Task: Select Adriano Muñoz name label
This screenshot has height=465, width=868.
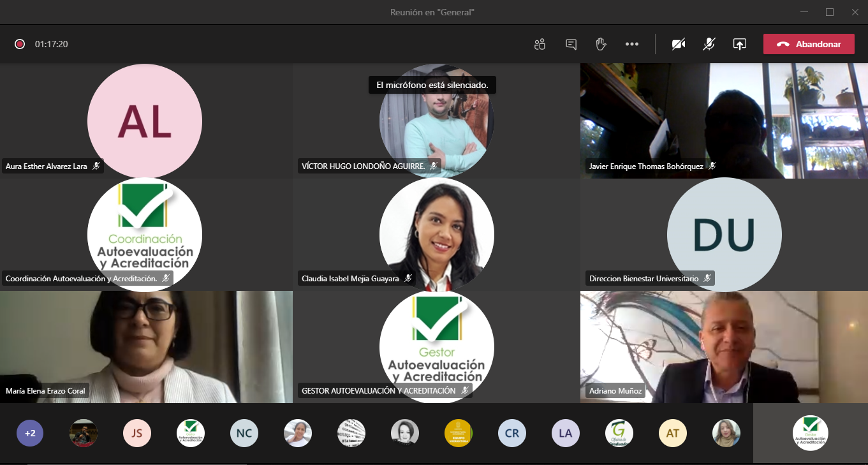Action: (615, 391)
